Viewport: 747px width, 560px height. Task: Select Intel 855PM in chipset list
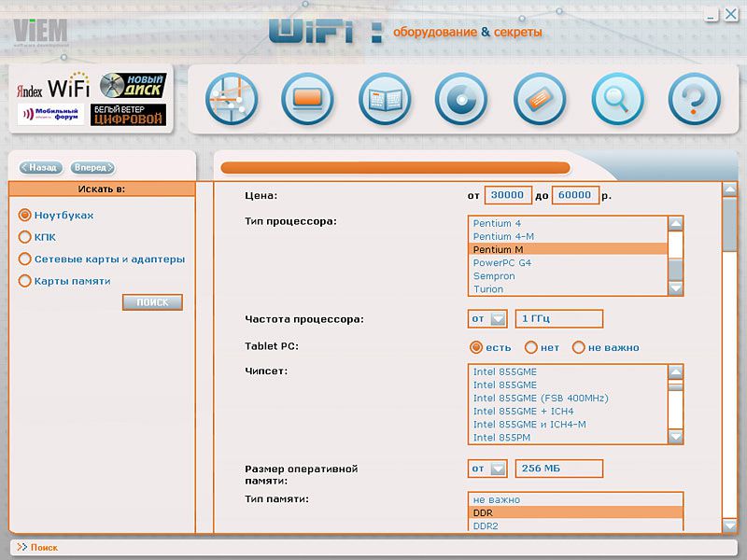pyautogui.click(x=504, y=437)
